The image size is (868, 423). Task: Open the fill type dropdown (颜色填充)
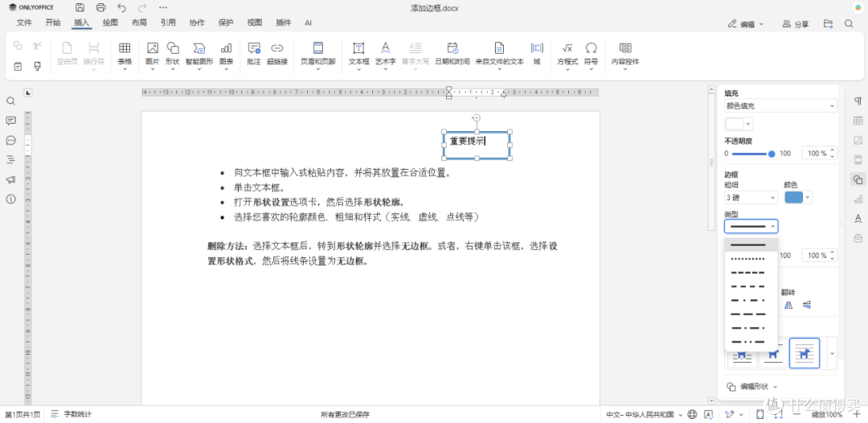pyautogui.click(x=780, y=106)
